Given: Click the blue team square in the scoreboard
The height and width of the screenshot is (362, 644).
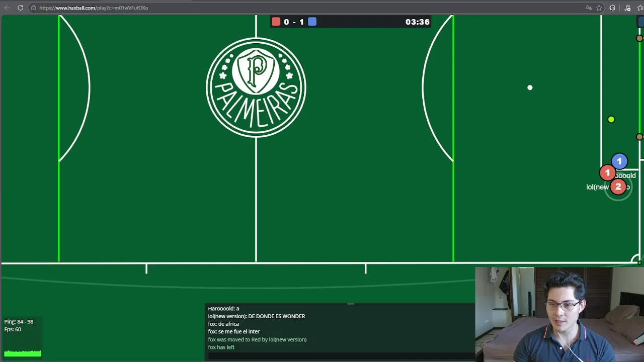Looking at the screenshot, I should (312, 22).
